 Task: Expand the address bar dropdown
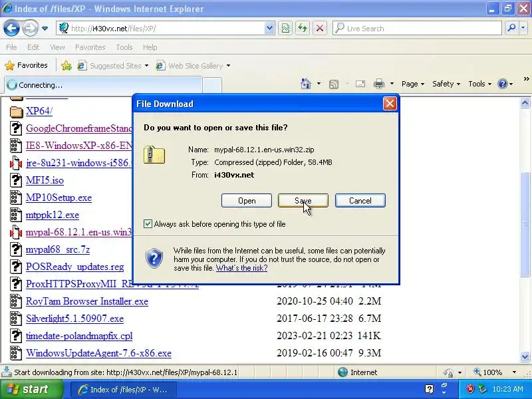click(x=269, y=28)
